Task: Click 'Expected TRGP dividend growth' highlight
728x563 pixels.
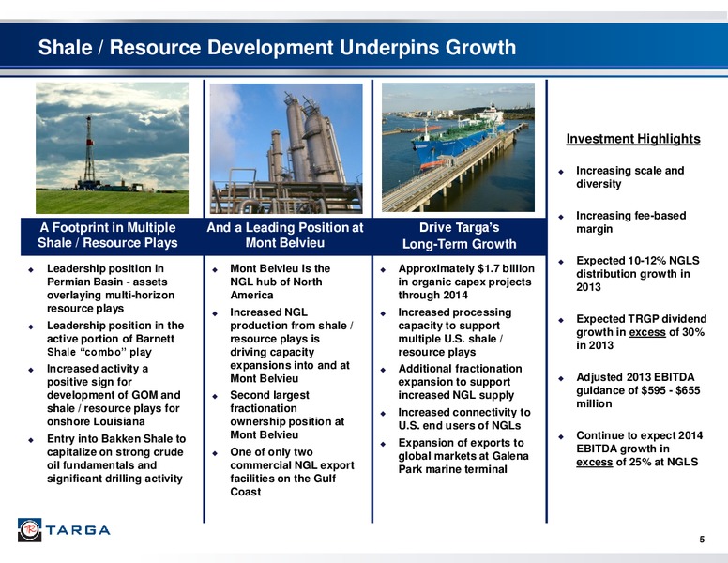Action: [x=641, y=332]
